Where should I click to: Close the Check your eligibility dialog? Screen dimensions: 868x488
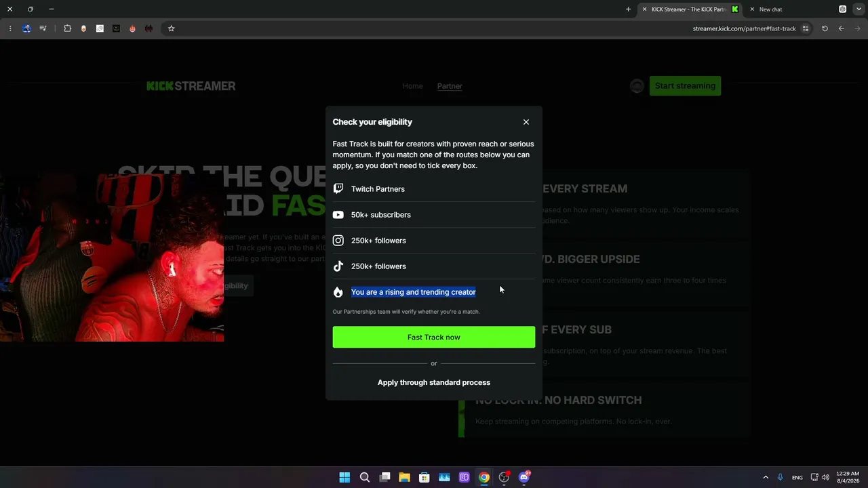[x=526, y=122]
